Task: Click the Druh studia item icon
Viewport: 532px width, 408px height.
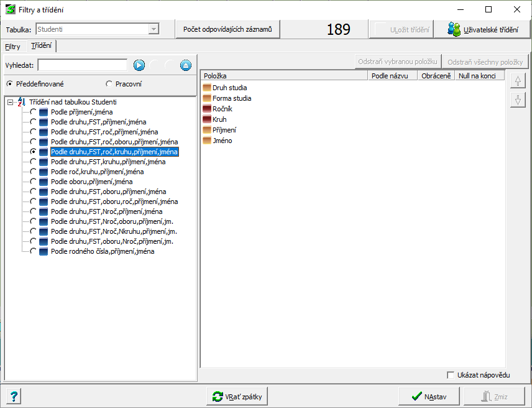Action: coord(207,88)
